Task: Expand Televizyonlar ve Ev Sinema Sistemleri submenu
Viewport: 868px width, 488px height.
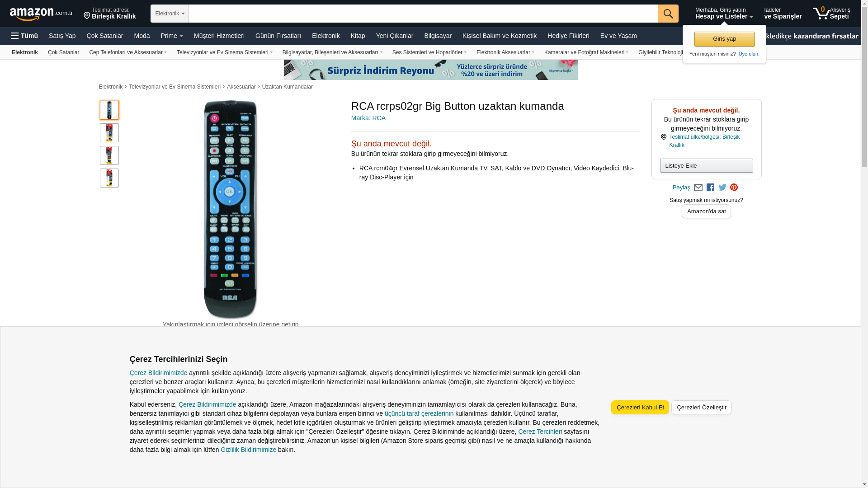Action: (225, 52)
